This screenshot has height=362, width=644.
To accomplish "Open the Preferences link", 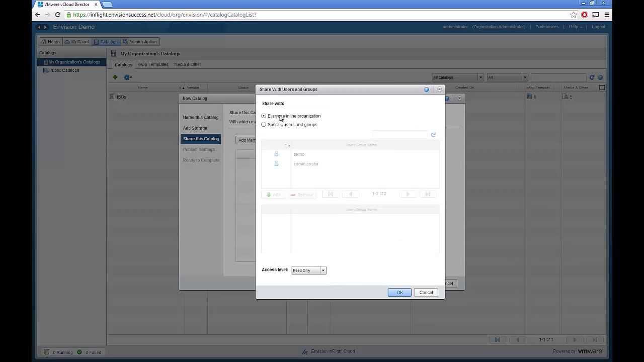I will [x=547, y=27].
